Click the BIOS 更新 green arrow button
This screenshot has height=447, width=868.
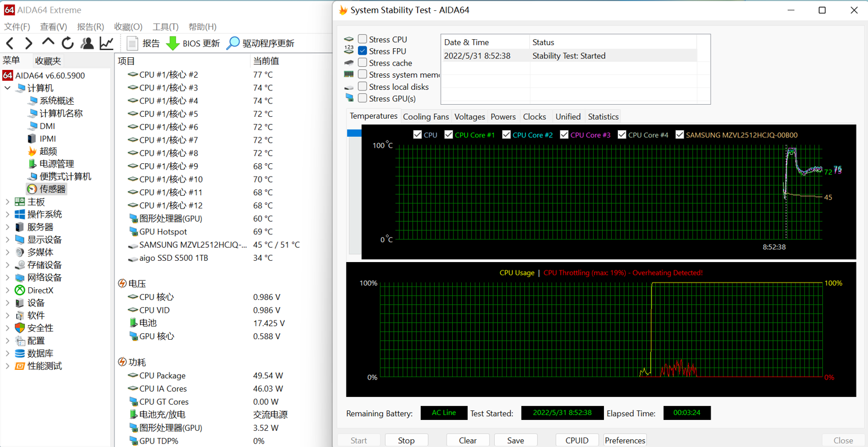pos(193,43)
